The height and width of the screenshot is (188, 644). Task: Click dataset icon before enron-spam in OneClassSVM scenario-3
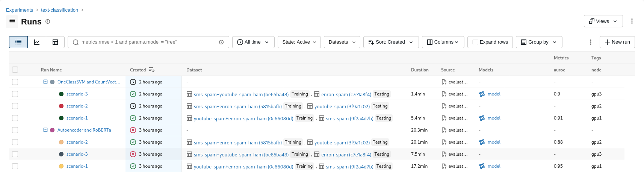(317, 94)
